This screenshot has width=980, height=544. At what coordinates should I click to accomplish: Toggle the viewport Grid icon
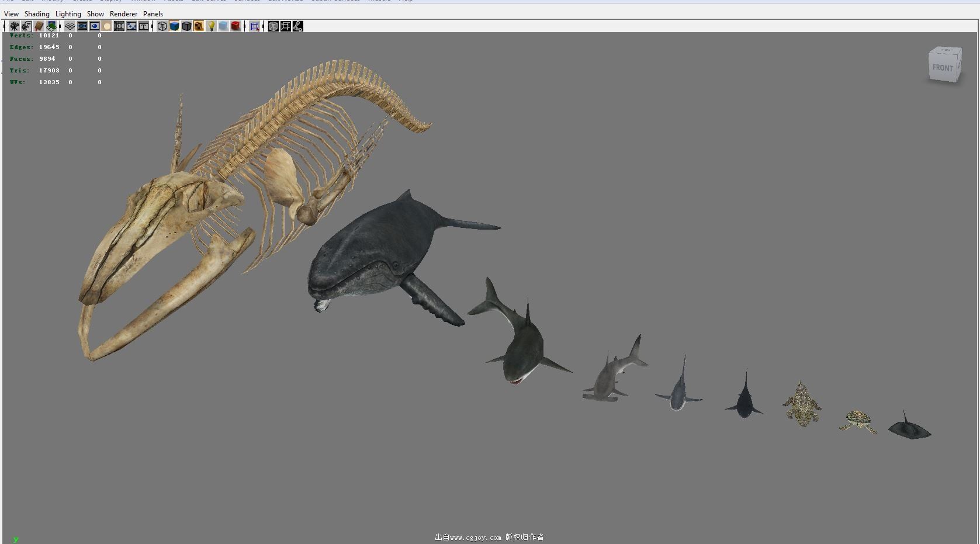[x=70, y=26]
